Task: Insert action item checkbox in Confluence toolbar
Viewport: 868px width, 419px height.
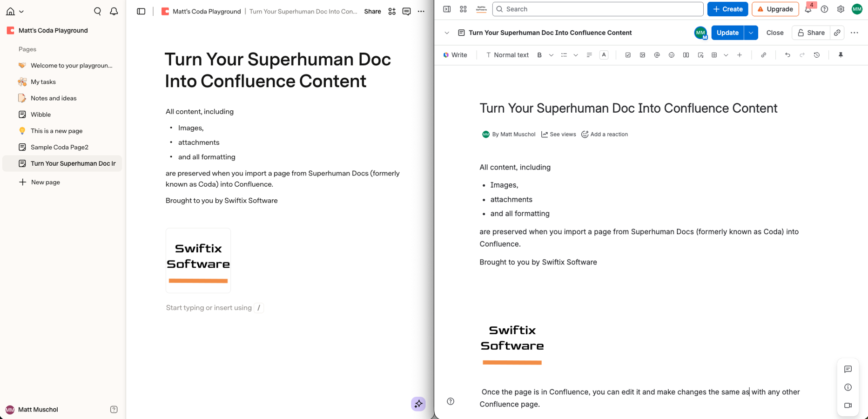Action: tap(628, 55)
